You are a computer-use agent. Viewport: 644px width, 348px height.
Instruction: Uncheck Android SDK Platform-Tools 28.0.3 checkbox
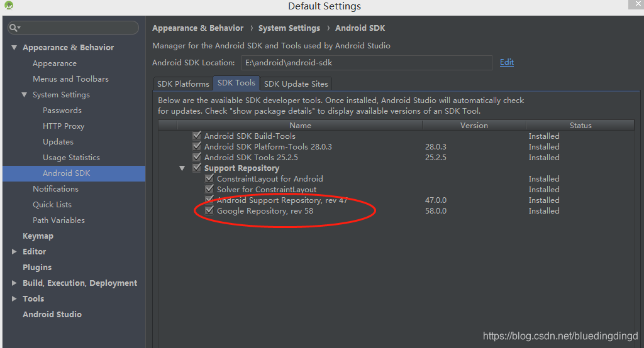point(197,146)
